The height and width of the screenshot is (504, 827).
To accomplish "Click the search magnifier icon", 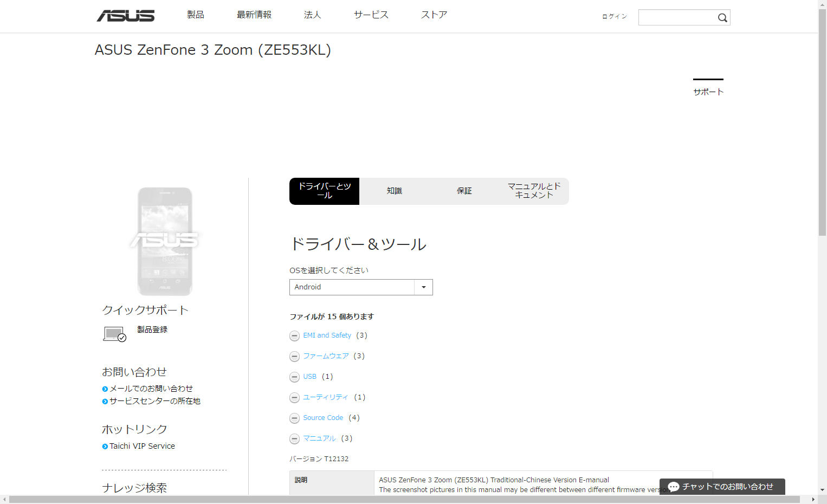I will coord(722,18).
